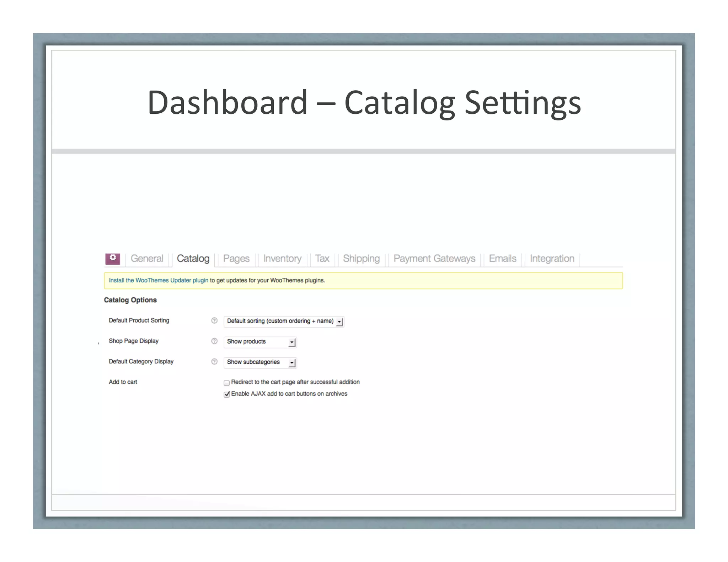This screenshot has width=728, height=562.
Task: Click the Catalog Options heading
Action: tap(130, 300)
